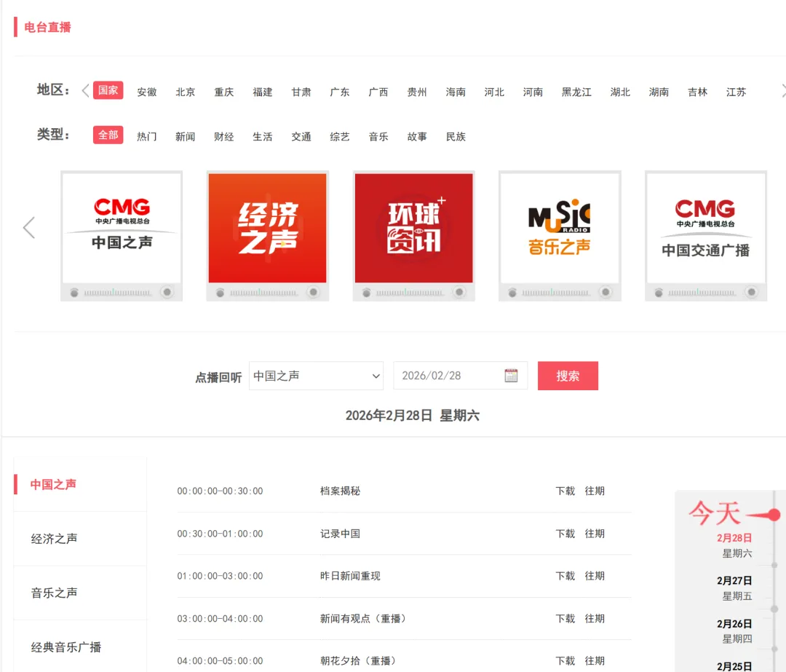786x672 pixels.
Task: Select the 甘肃 region filter
Action: tap(301, 92)
